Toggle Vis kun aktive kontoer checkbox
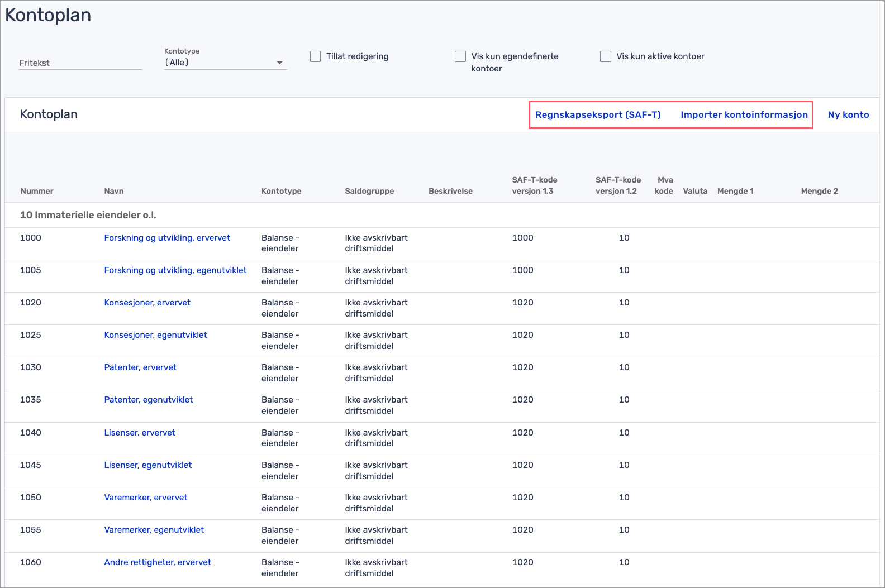Image resolution: width=885 pixels, height=588 pixels. (605, 56)
